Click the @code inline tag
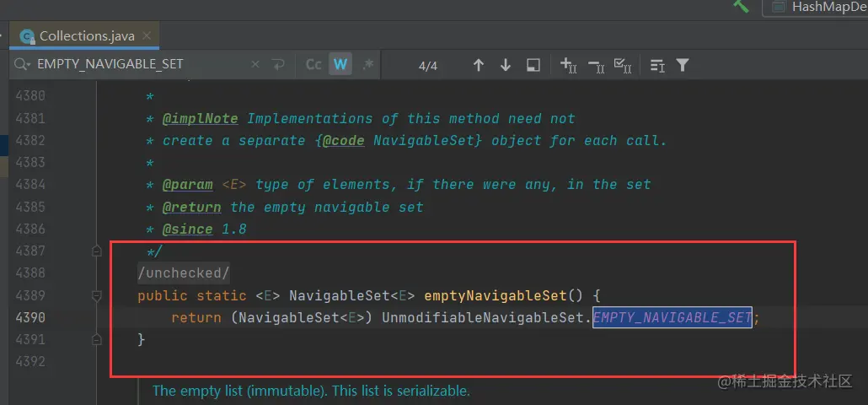Image resolution: width=868 pixels, height=405 pixels. [343, 141]
